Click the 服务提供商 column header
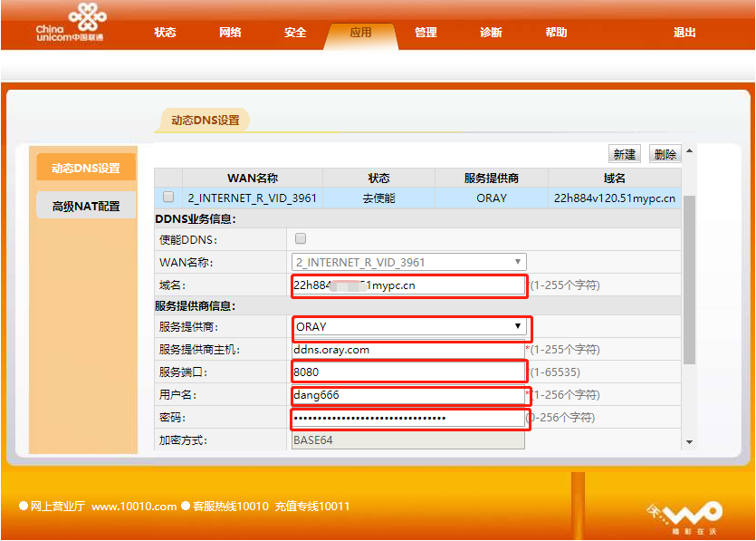The height and width of the screenshot is (541, 756). (x=492, y=179)
